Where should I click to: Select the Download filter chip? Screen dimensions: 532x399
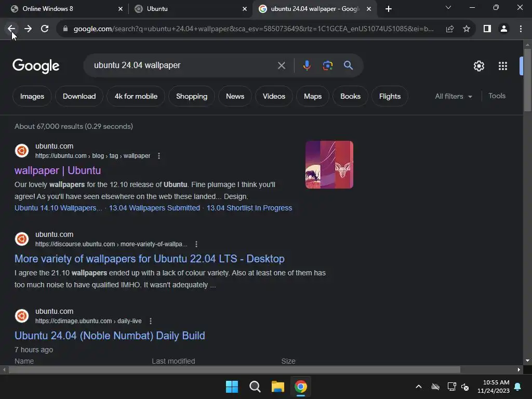point(79,96)
